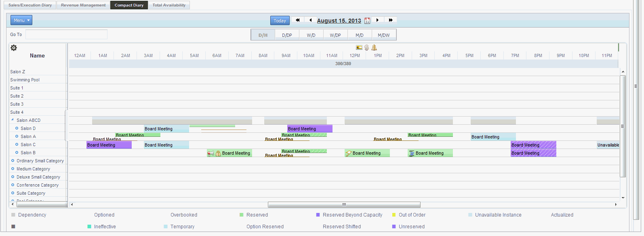Go to next day with single right arrow
The height and width of the screenshot is (236, 644).
[377, 20]
